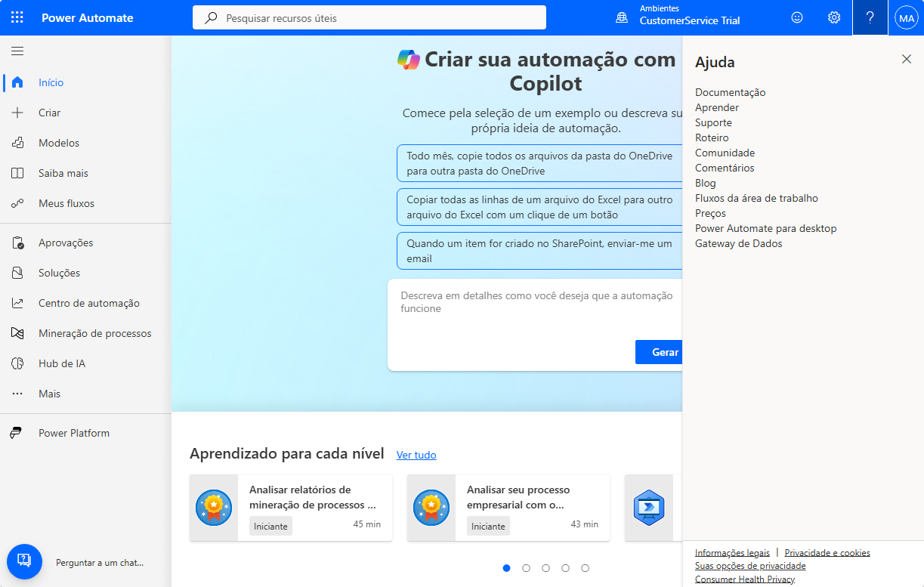
Task: Open the Gateway de Dados link
Action: click(x=739, y=243)
